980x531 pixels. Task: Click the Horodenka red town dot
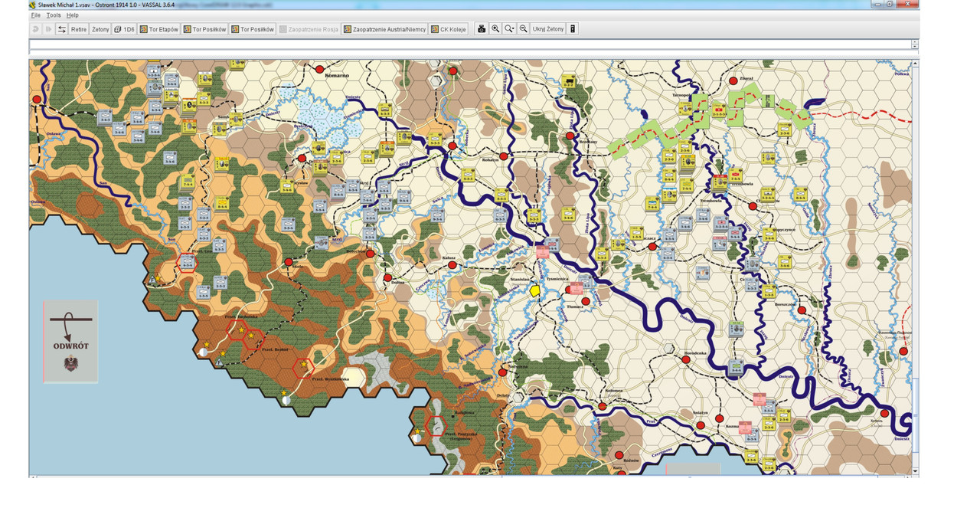click(x=684, y=360)
